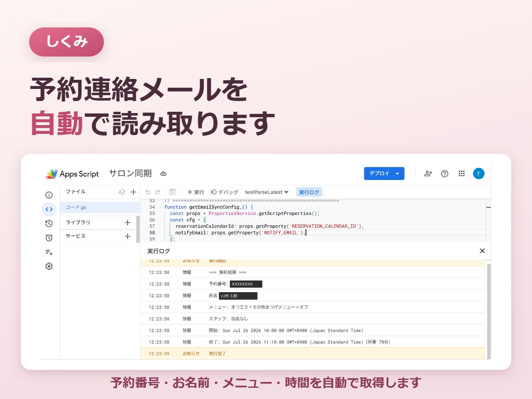The height and width of the screenshot is (399, 532).
Task: Click line number 56 in gutter
Action: click(152, 220)
